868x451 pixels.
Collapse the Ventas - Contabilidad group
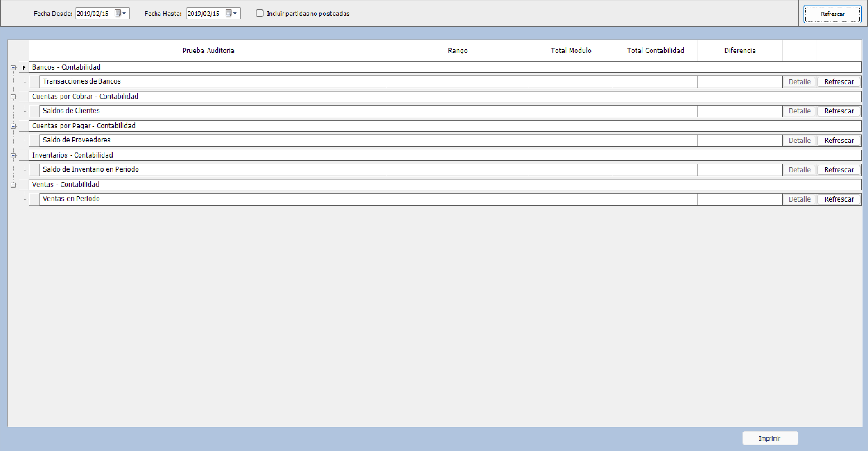point(14,184)
